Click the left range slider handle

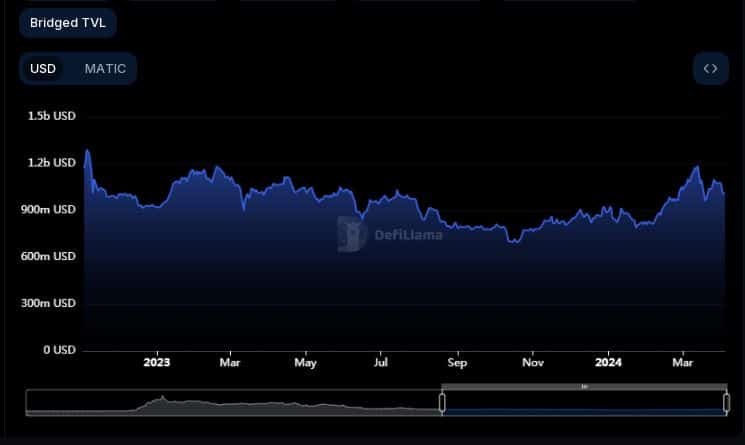[442, 403]
